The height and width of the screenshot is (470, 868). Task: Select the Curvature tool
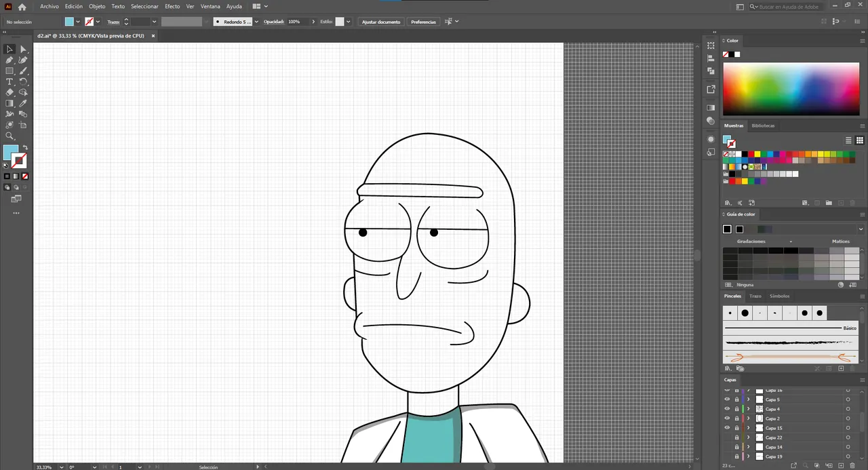coord(23,60)
